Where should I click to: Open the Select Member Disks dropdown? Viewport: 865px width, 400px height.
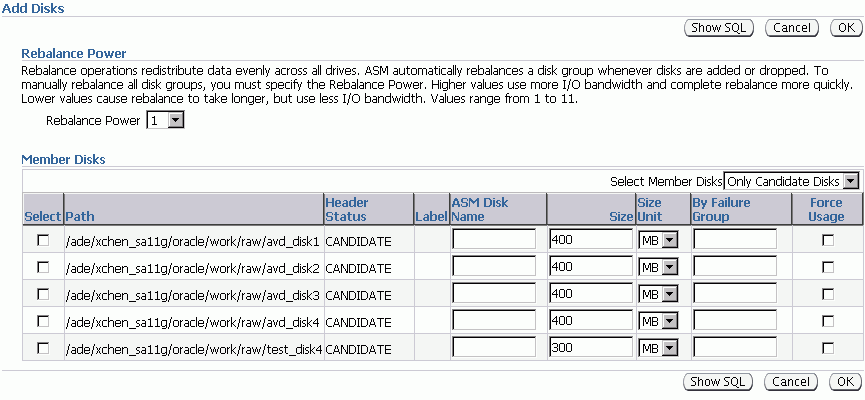coord(792,181)
